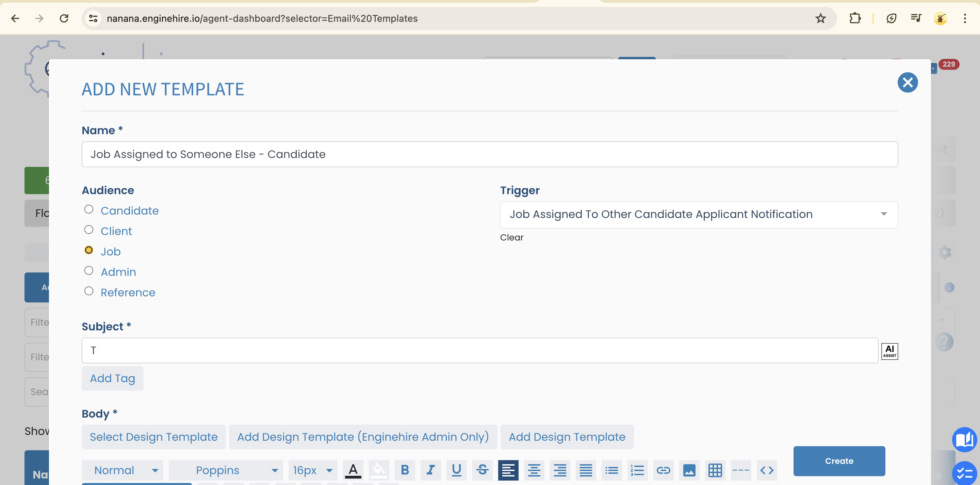
Task: Click the 229 notifications badge
Action: [948, 64]
